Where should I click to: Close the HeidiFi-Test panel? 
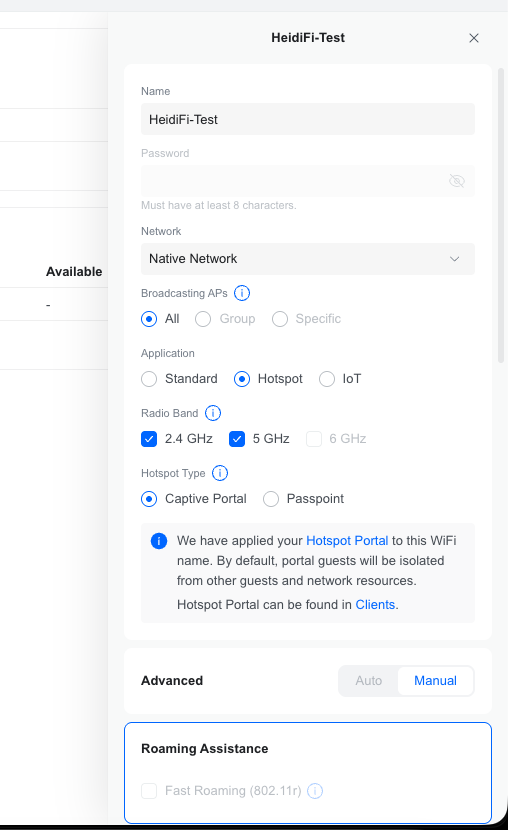(474, 38)
